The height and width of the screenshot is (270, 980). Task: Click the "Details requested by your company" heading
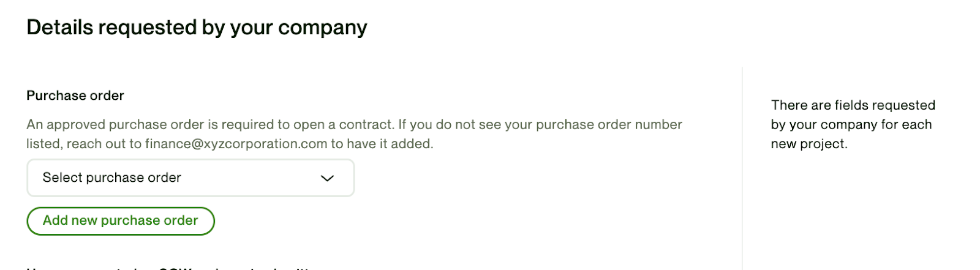click(197, 28)
